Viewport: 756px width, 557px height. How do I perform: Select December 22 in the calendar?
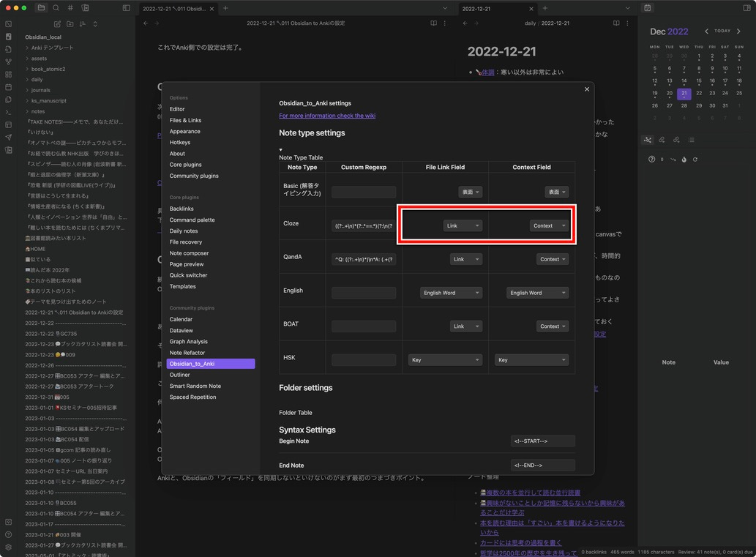[699, 93]
